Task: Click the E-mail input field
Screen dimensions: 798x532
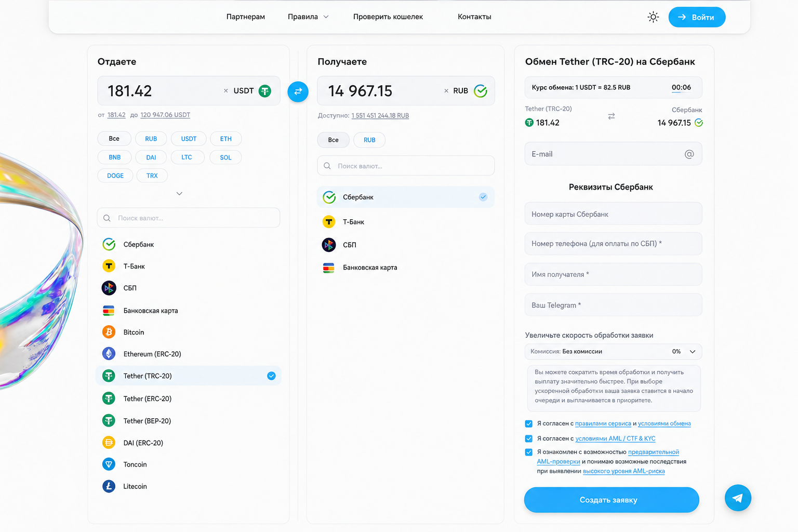Action: point(613,154)
